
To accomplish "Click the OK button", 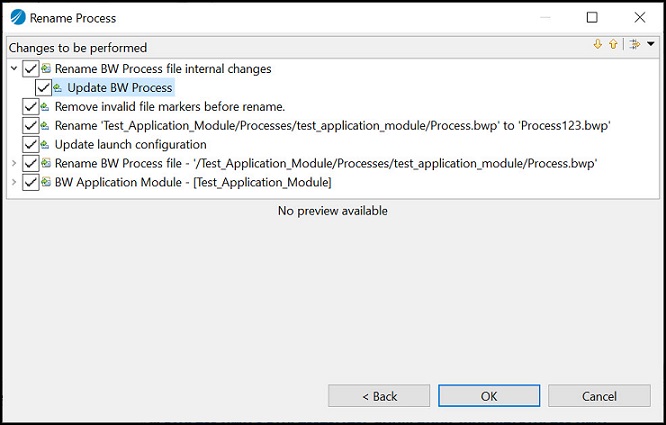I will [489, 396].
